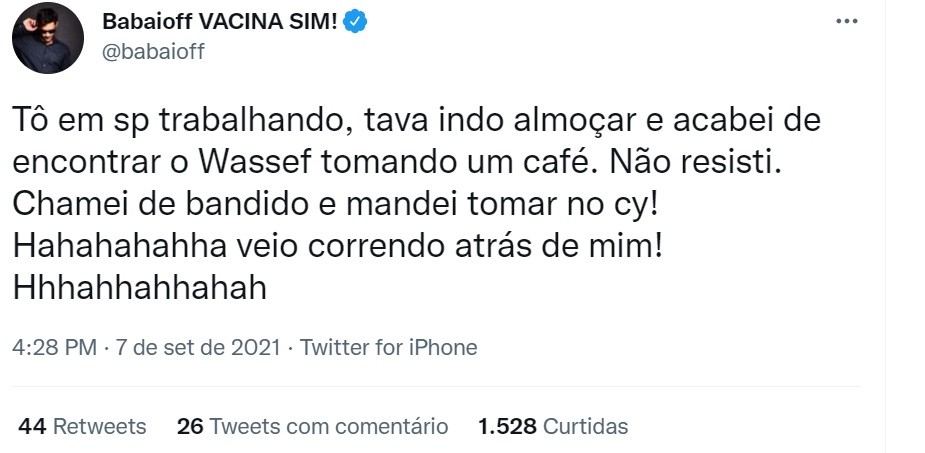Viewport: 925px width, 453px height.
Task: Click the tweet line starting Tô em sp trabalhando
Action: [x=416, y=121]
